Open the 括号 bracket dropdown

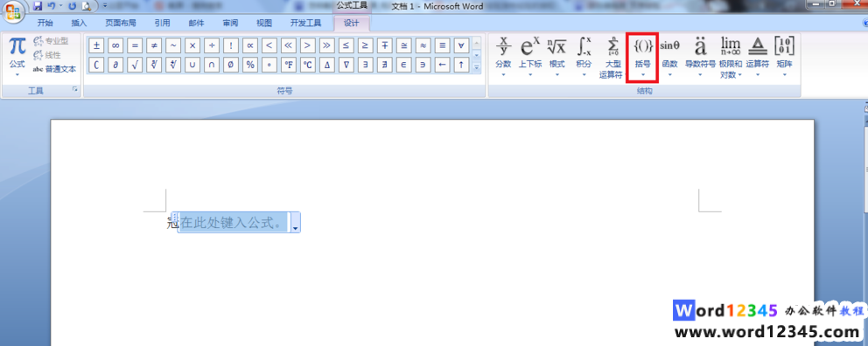pyautogui.click(x=643, y=57)
